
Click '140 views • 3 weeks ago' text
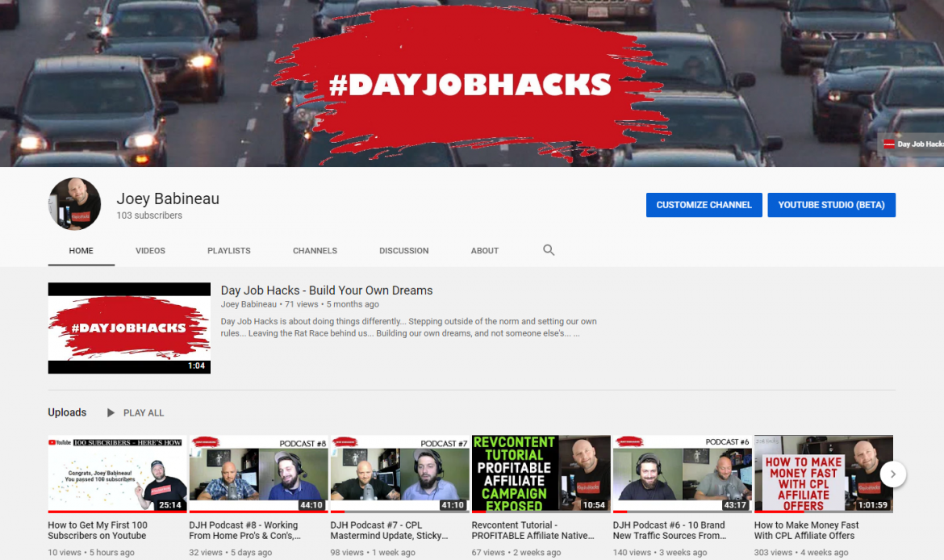tap(660, 552)
